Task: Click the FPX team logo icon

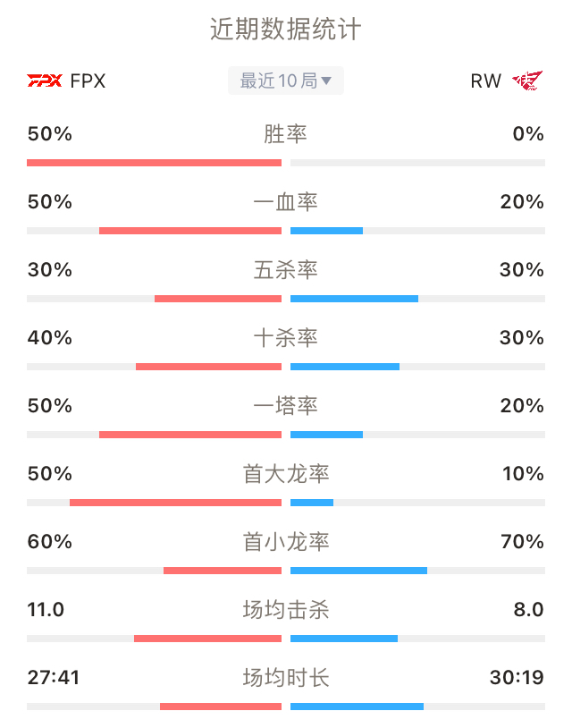Action: (x=44, y=80)
